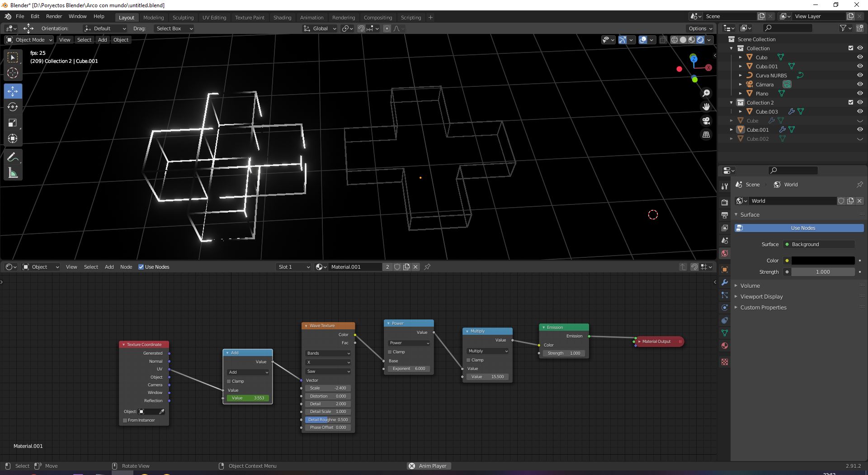
Task: Expand the Volume panel
Action: coord(750,286)
